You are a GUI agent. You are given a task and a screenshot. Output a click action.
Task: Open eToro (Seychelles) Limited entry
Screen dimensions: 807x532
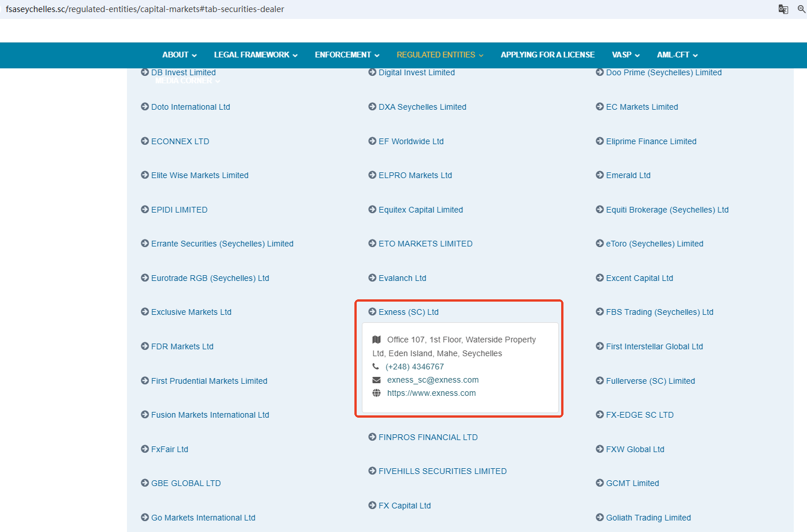(x=654, y=244)
